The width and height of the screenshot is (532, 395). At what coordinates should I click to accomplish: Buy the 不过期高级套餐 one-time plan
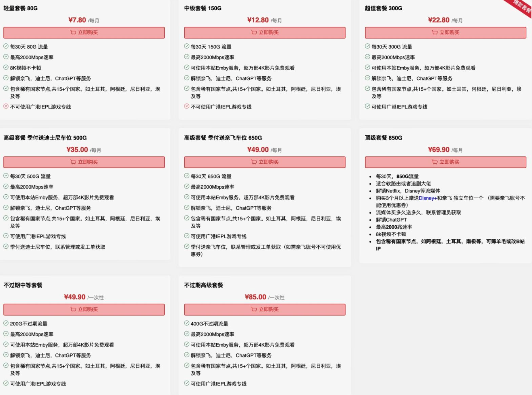[x=265, y=309]
